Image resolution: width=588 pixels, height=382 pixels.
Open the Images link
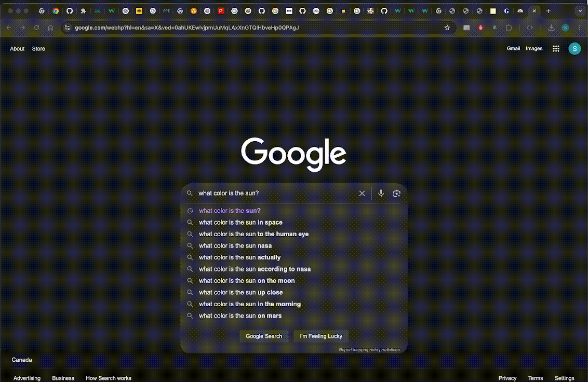[534, 48]
